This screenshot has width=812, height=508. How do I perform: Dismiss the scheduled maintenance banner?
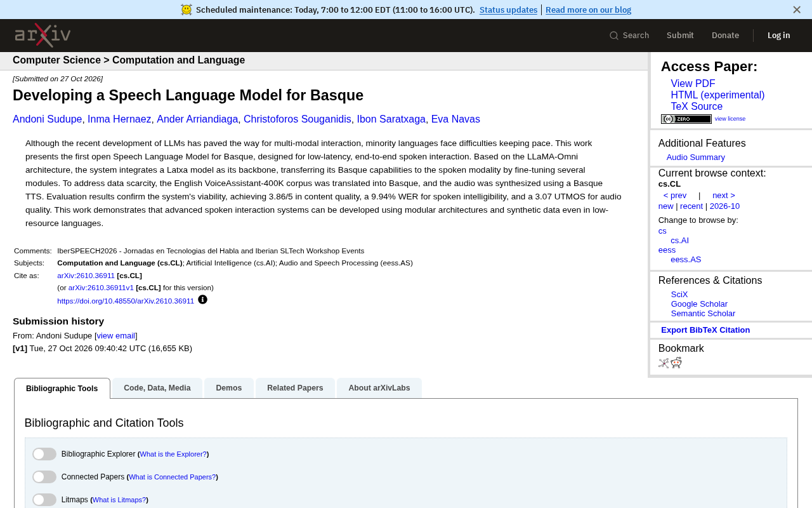pyautogui.click(x=797, y=10)
